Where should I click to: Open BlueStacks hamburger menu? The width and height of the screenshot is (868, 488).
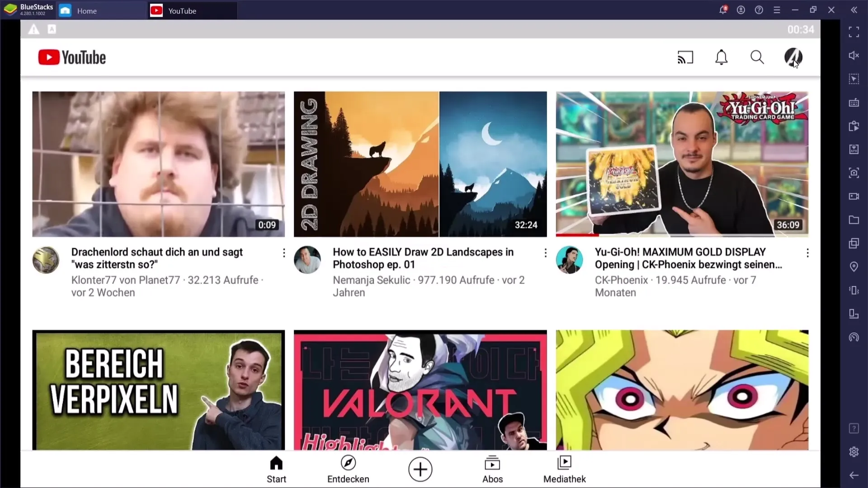(x=777, y=9)
